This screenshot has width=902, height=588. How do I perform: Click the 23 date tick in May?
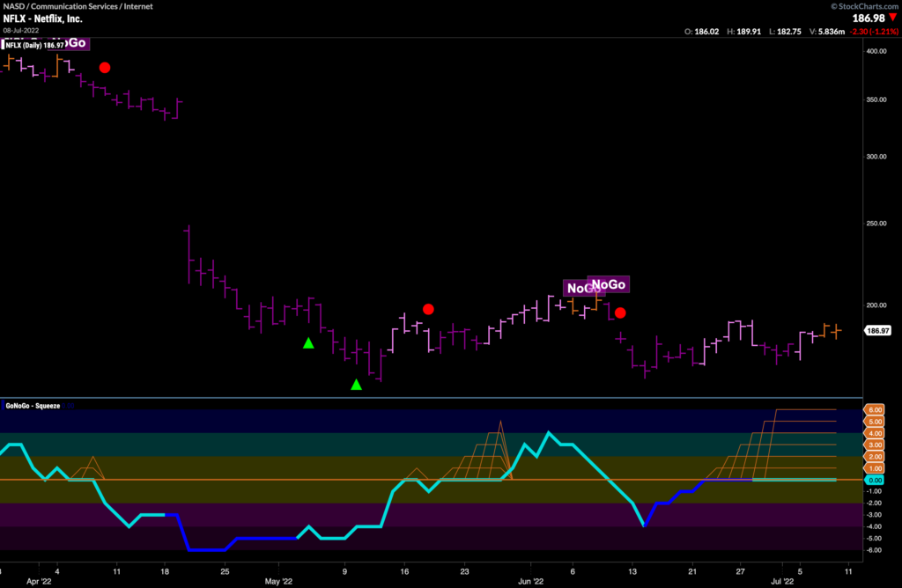point(464,571)
